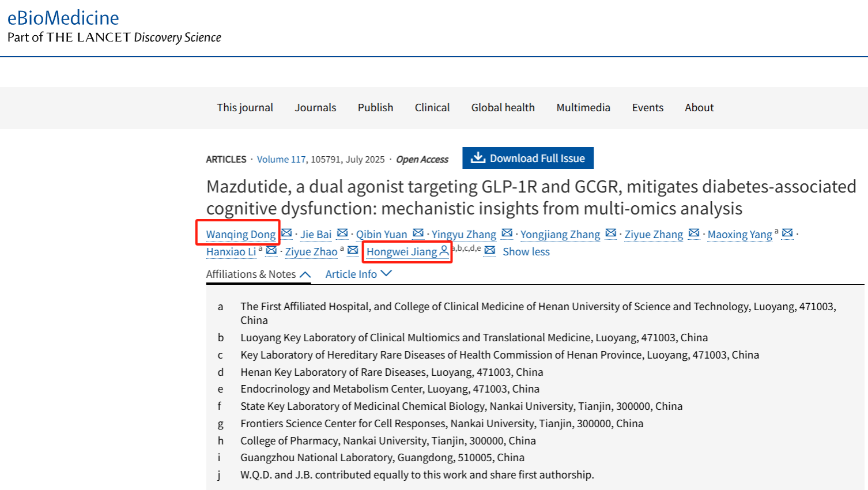The image size is (868, 490).
Task: Click mail icon next to Ziyue Zhao
Action: [353, 251]
